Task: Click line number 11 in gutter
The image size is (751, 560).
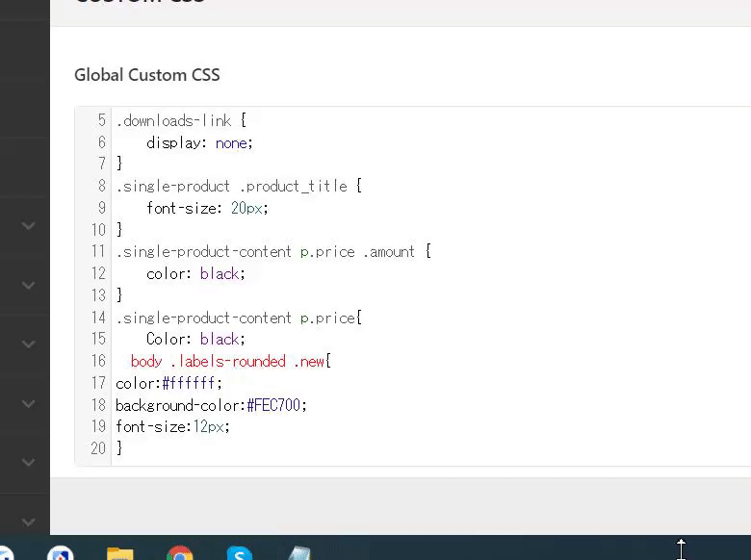Action: (x=98, y=251)
